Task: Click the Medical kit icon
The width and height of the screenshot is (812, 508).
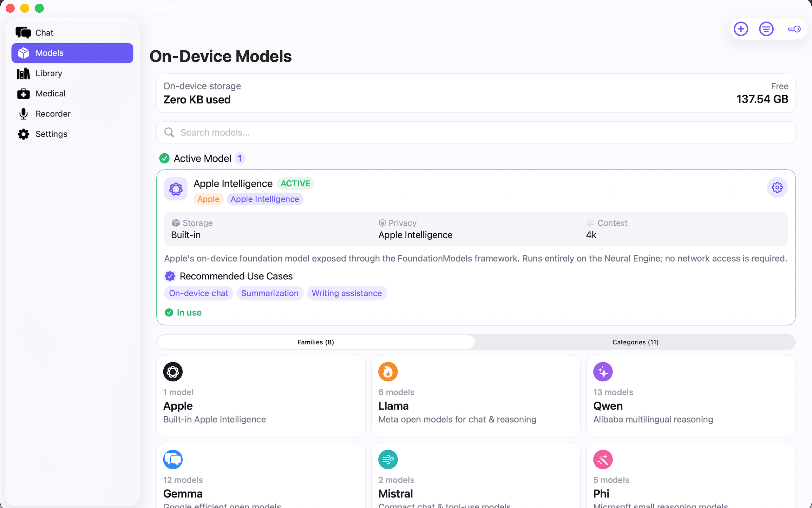Action: coord(23,94)
